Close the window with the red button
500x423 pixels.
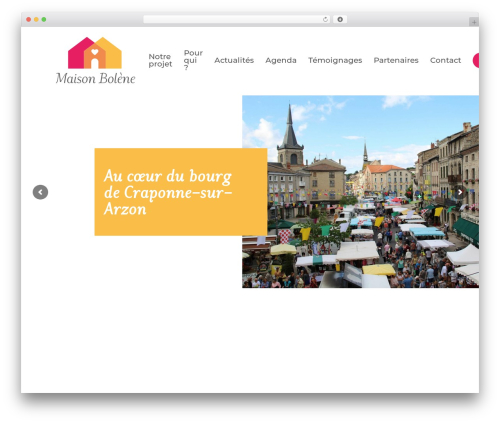click(x=29, y=20)
